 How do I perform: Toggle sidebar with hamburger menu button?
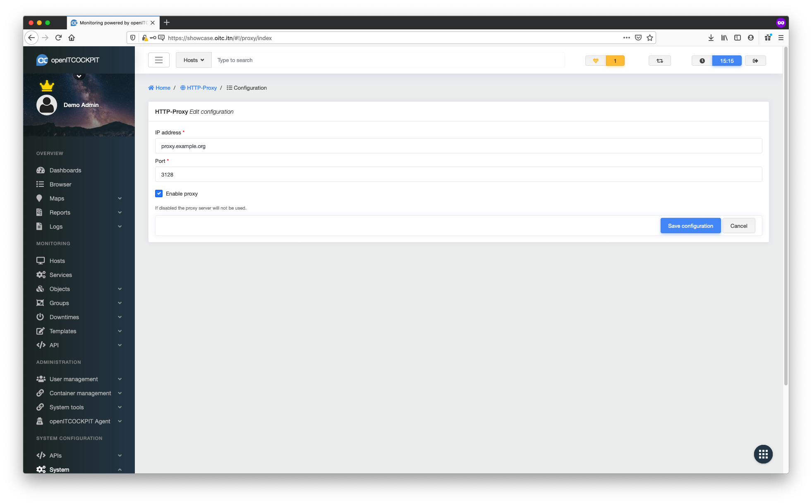point(159,60)
